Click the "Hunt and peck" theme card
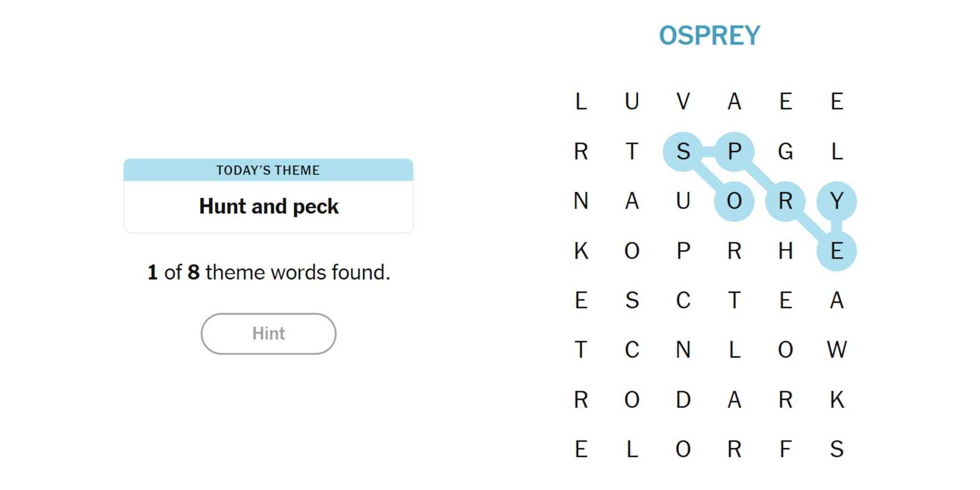980x490 pixels. 268,196
